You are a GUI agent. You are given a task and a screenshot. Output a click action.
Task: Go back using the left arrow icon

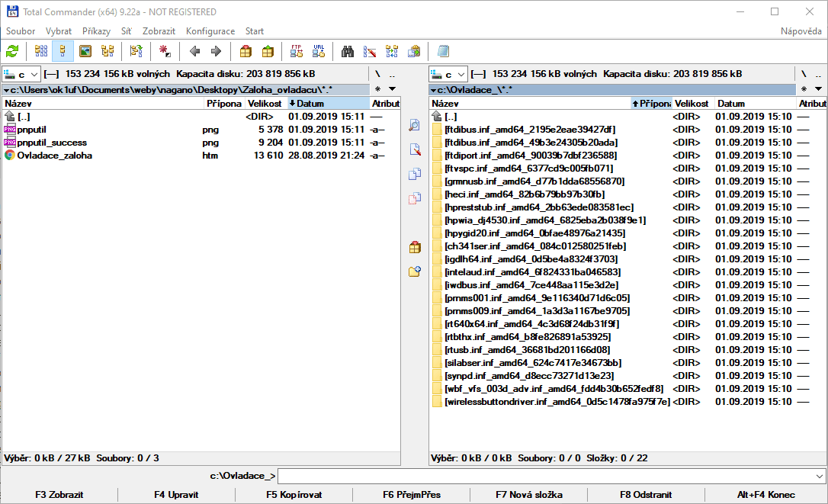click(x=194, y=52)
